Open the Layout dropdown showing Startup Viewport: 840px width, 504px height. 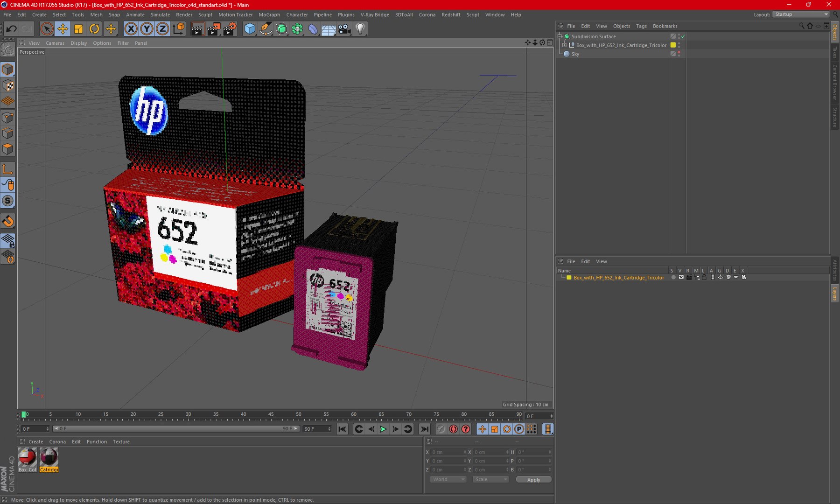(x=801, y=14)
